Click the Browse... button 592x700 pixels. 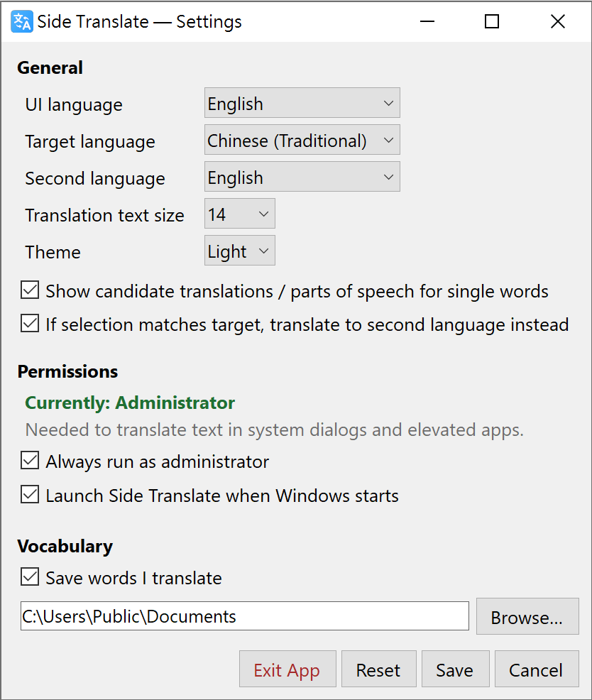[527, 616]
